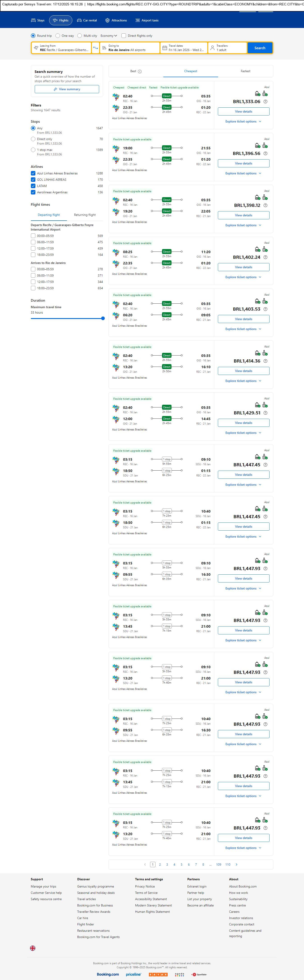Select the One way radio button

[x=58, y=36]
